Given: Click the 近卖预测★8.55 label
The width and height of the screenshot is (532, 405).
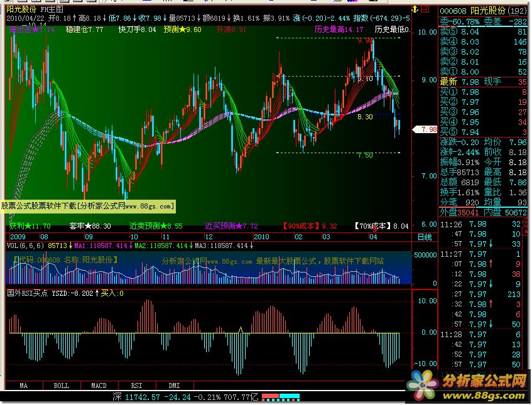Looking at the screenshot, I should [x=156, y=226].
